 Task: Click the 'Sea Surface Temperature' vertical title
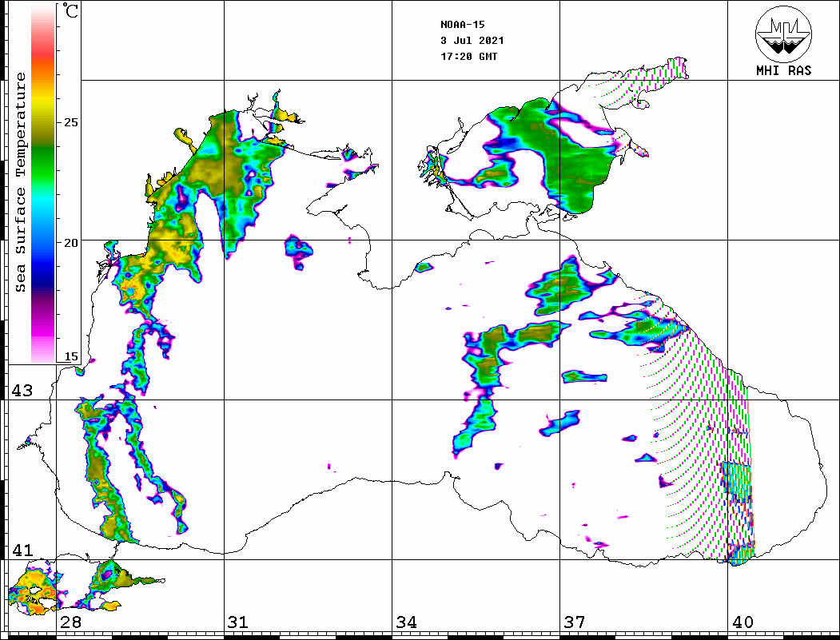pyautogui.click(x=20, y=183)
